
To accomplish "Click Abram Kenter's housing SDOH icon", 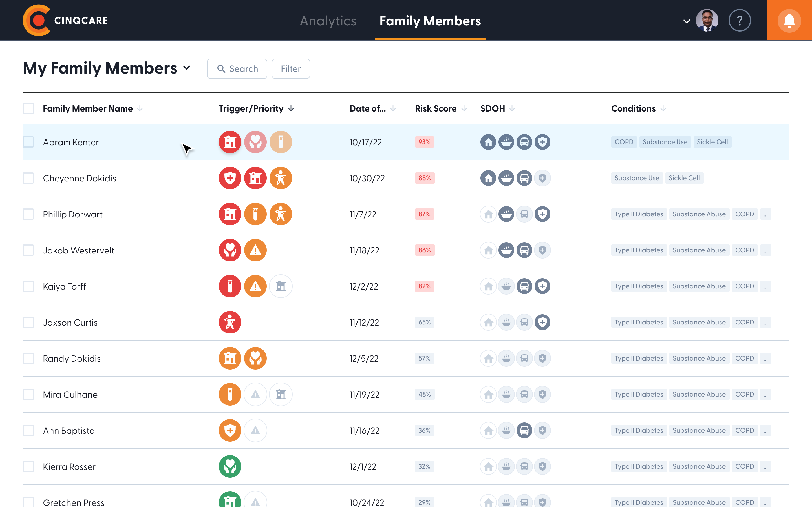I will [x=488, y=142].
